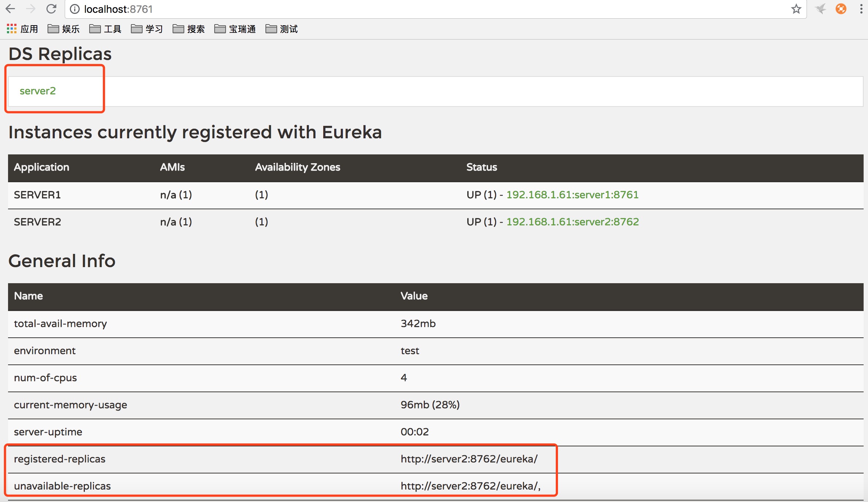Open the server2 replica link
The height and width of the screenshot is (502, 868).
pyautogui.click(x=38, y=91)
